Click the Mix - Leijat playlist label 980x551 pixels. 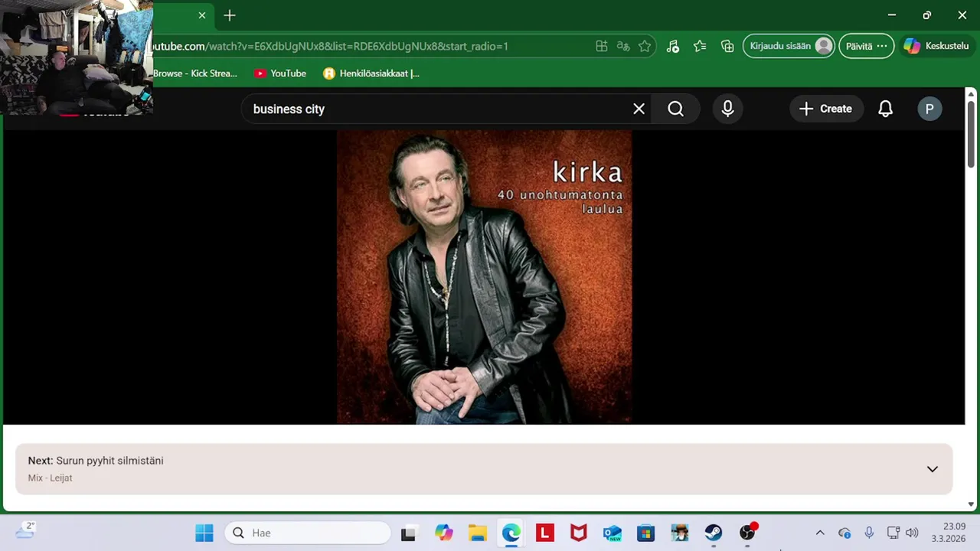click(x=50, y=478)
